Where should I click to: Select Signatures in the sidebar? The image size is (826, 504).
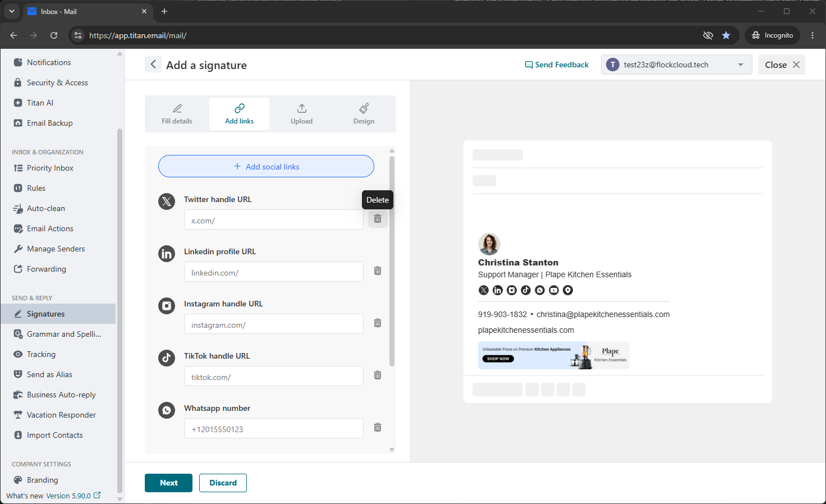pos(58,314)
